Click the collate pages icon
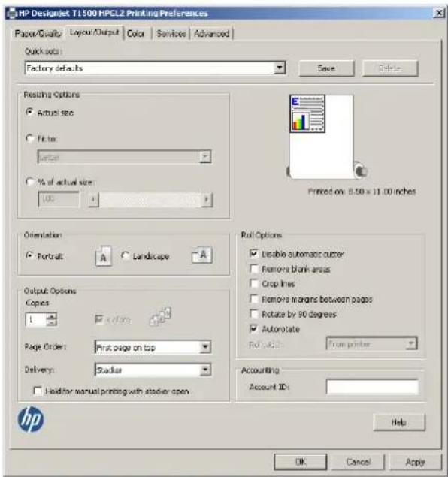The image size is (448, 477). click(x=160, y=317)
